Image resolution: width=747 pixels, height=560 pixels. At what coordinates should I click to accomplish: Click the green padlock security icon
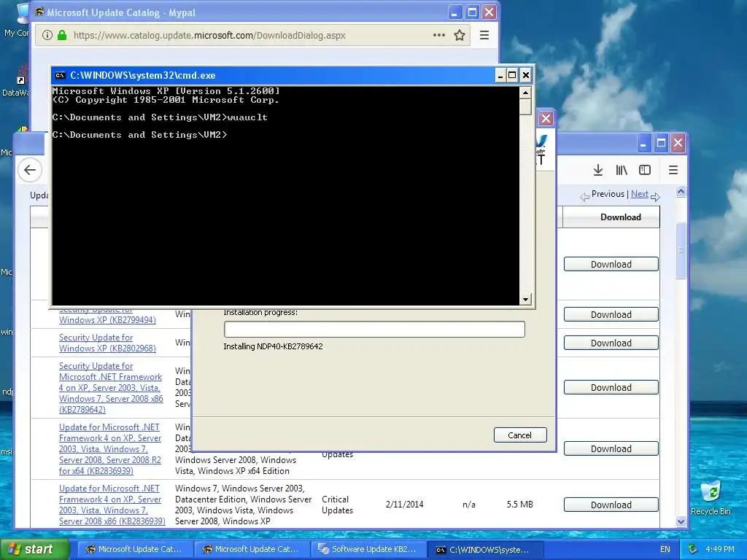pos(62,35)
